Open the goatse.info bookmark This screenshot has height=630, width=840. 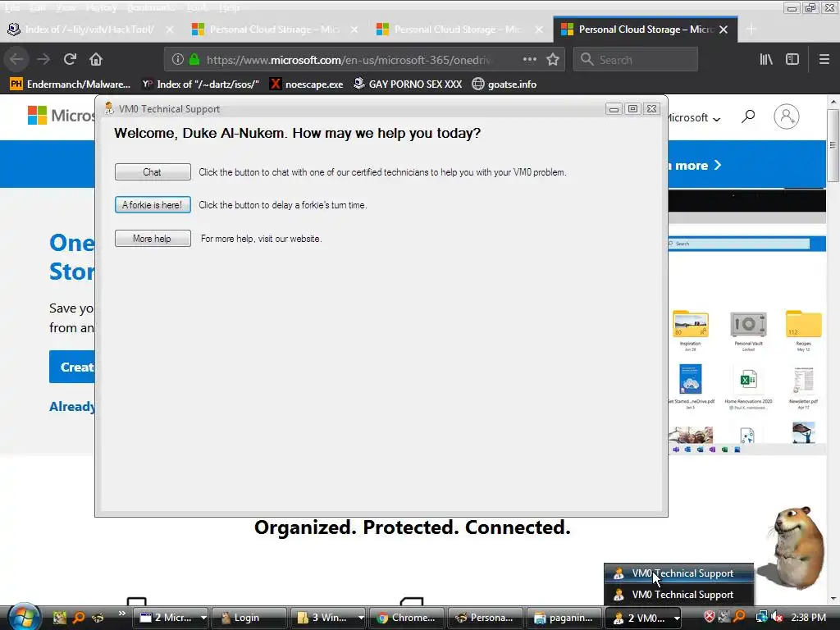[504, 84]
